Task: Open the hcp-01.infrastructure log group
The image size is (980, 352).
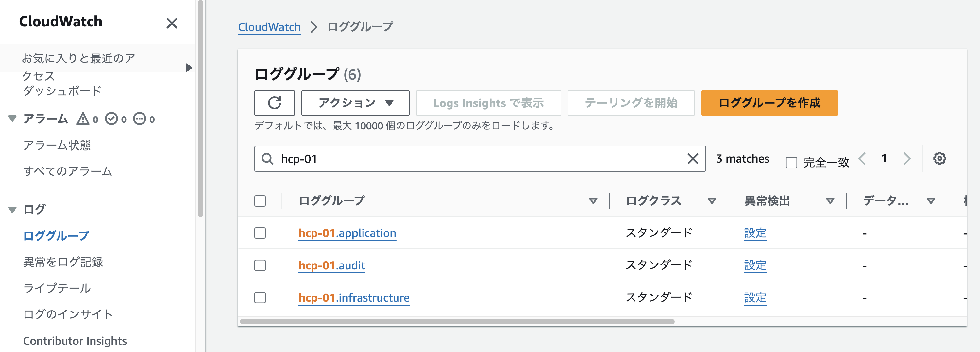Action: [354, 298]
